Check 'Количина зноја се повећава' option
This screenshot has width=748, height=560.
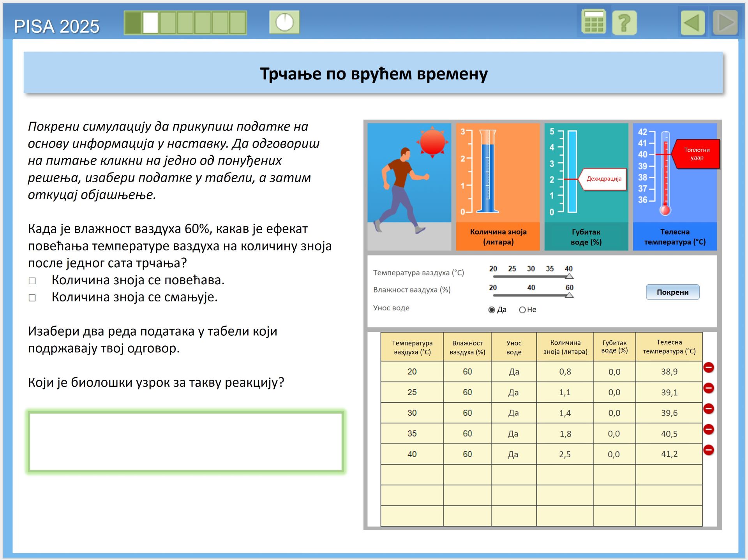click(x=32, y=281)
